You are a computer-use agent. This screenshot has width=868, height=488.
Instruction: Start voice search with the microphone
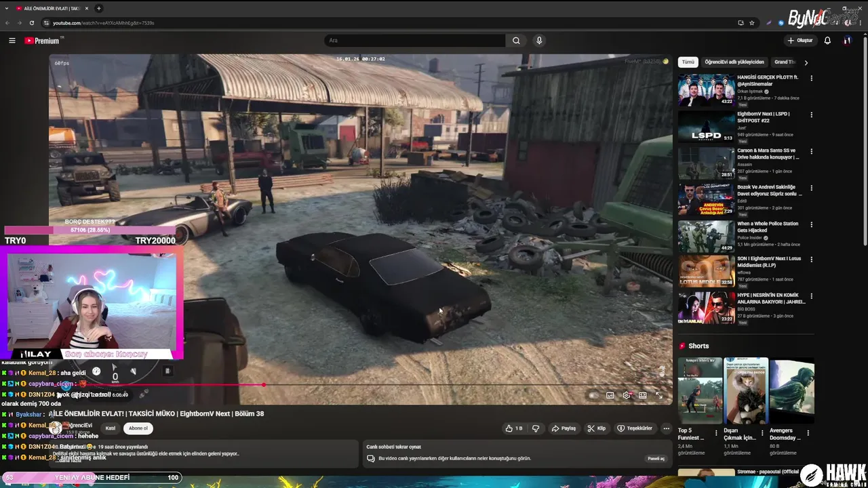[x=539, y=41]
